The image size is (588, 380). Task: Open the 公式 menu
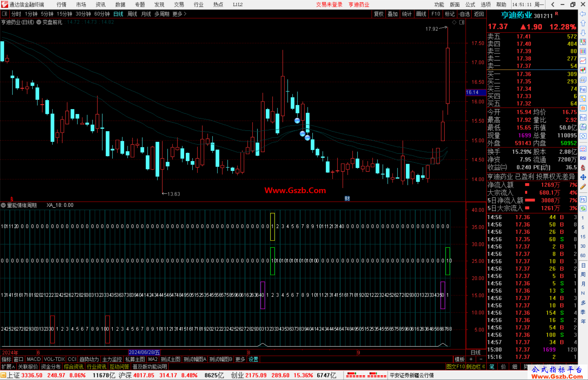(470, 5)
